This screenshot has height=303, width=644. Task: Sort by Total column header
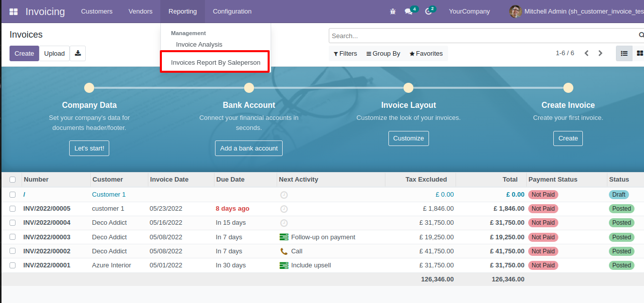(491, 180)
